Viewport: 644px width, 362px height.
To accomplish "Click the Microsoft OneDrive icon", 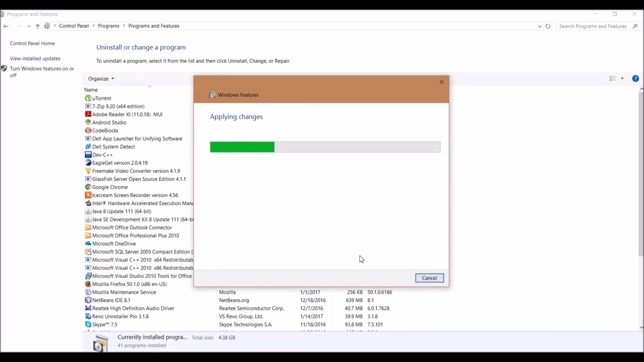I will click(88, 243).
